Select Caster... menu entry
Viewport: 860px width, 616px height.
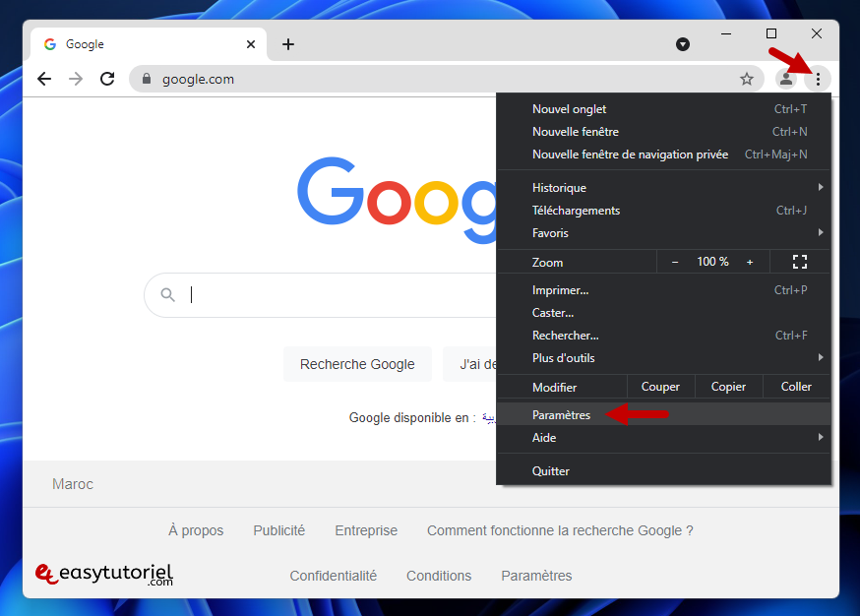pos(663,313)
